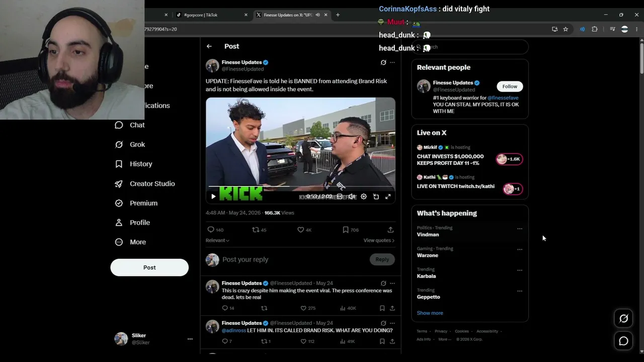Viewport: 644px width, 362px height.
Task: Open more options for Karbala trend
Action: pyautogui.click(x=520, y=270)
